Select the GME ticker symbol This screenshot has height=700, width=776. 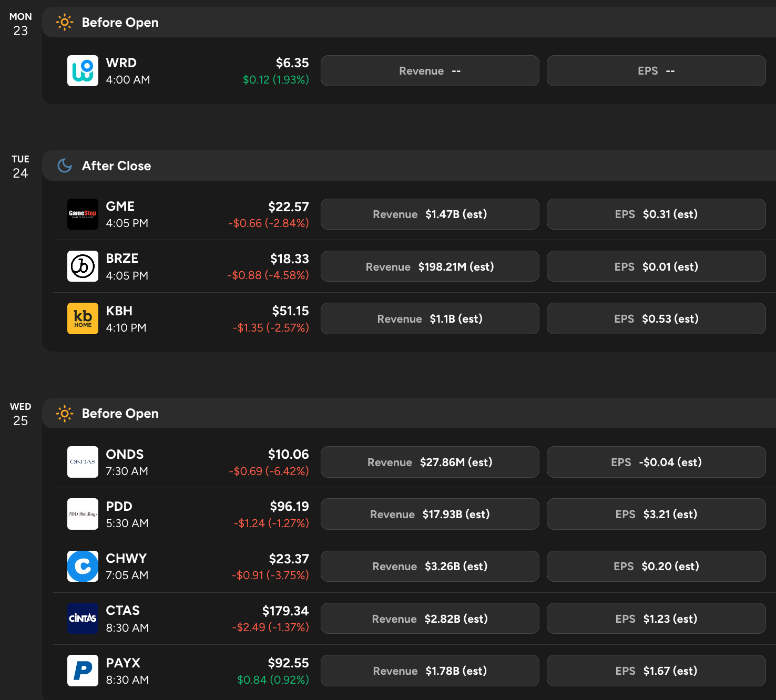point(120,207)
